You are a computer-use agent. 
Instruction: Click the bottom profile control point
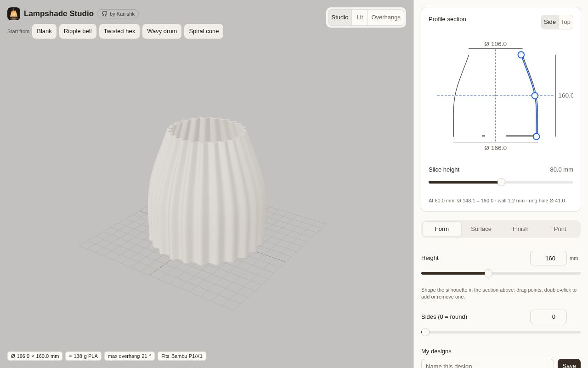tap(536, 137)
